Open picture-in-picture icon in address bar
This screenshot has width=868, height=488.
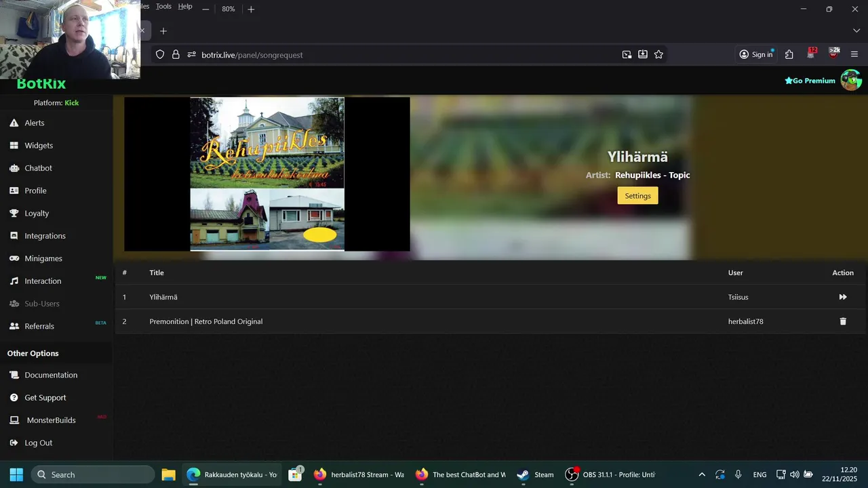[x=627, y=54]
